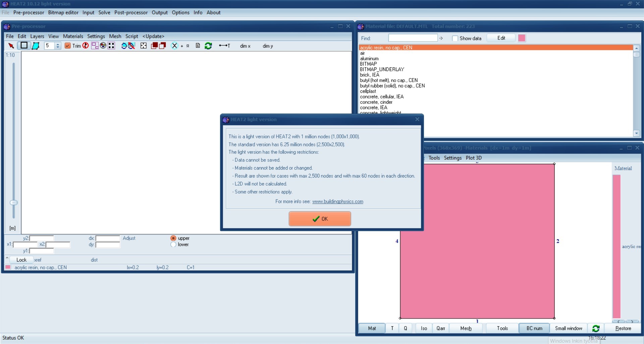The image size is (644, 344).
Task: Click the Adjust button
Action: (129, 238)
